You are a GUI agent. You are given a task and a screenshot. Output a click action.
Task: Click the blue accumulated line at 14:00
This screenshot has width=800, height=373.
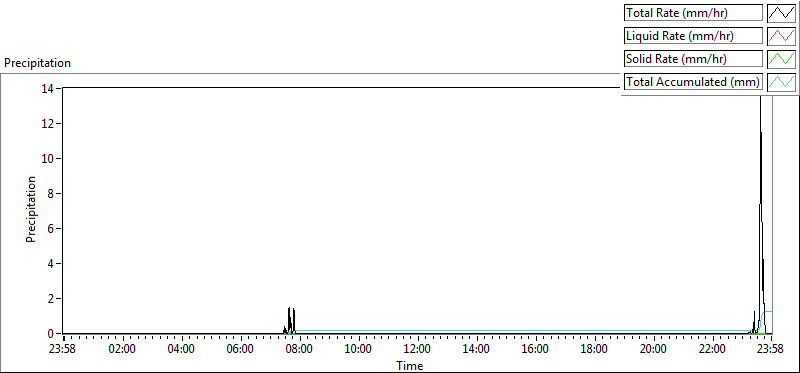[x=477, y=331]
